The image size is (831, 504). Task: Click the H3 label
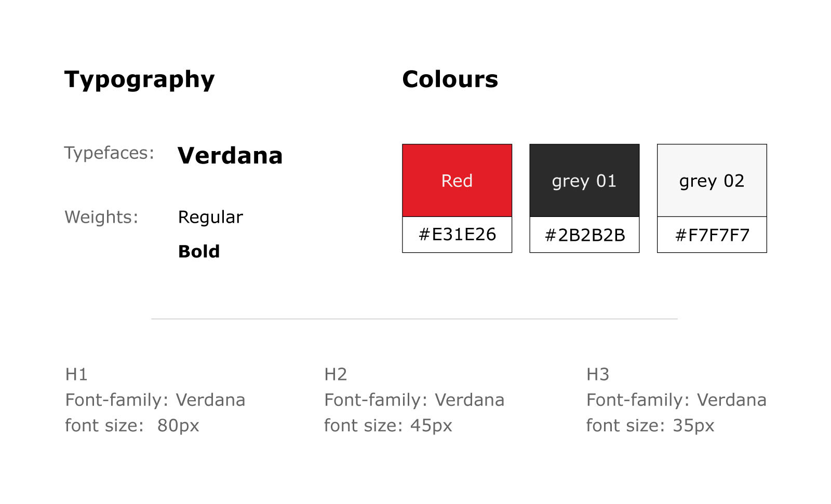(598, 374)
